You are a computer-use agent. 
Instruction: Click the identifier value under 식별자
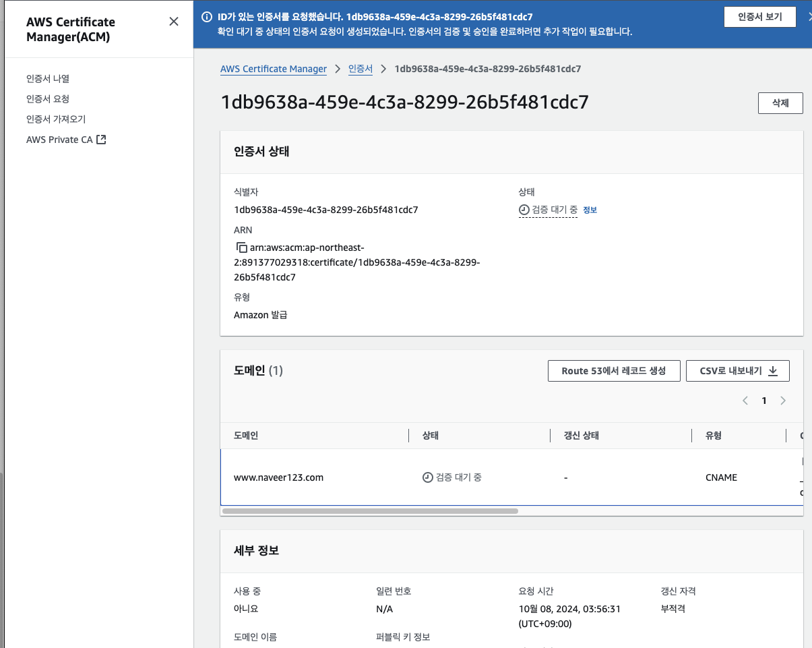(x=326, y=210)
